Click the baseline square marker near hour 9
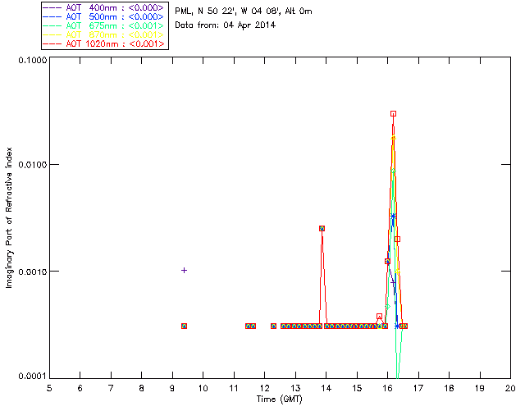The width and height of the screenshot is (525, 420). point(184,326)
